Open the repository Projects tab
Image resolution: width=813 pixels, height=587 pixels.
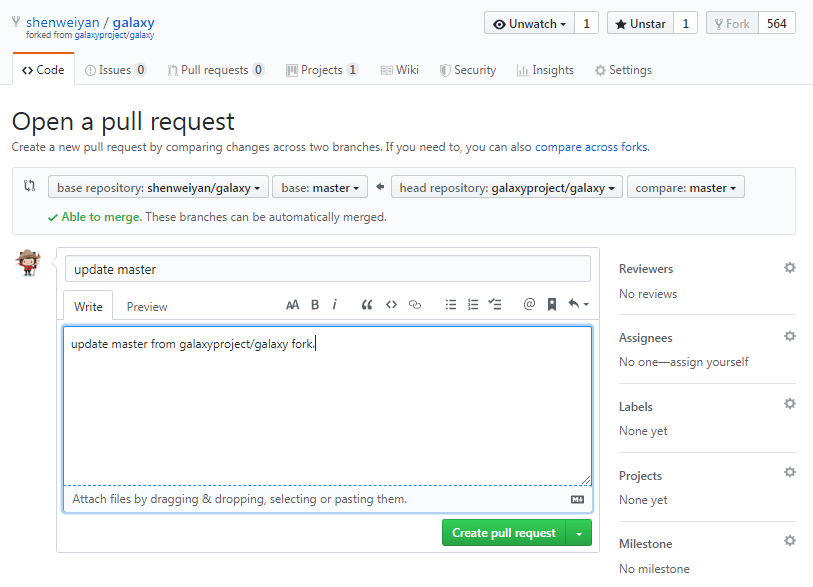(x=322, y=69)
